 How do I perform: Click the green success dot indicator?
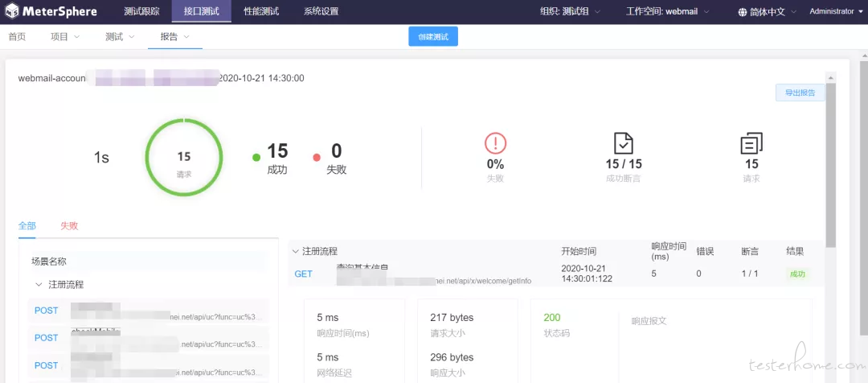(256, 158)
